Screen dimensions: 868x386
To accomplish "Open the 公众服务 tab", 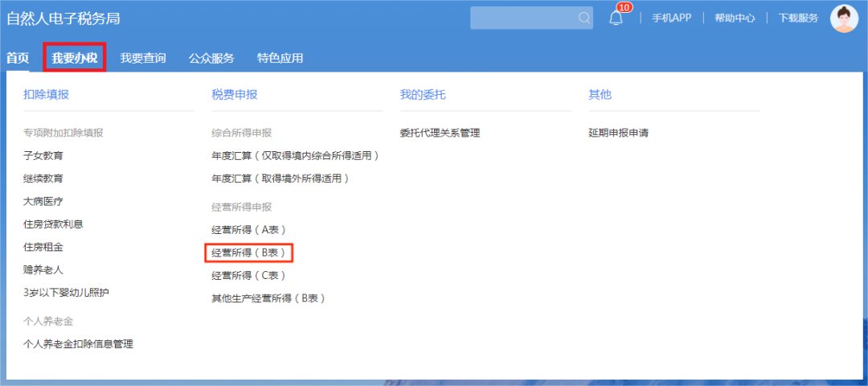I will coord(211,58).
